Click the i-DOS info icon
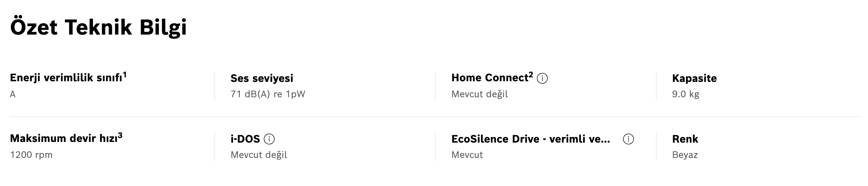Screen dimensions: 868x186 point(269,139)
